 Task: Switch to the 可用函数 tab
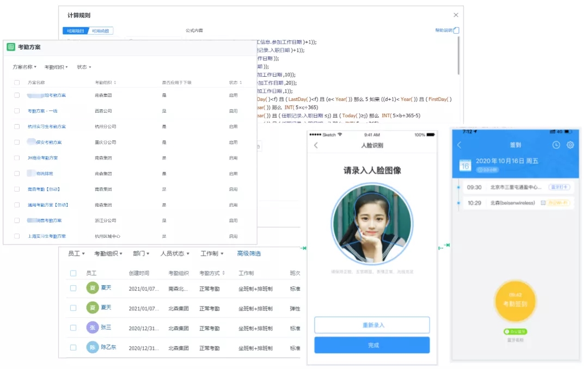(x=101, y=30)
